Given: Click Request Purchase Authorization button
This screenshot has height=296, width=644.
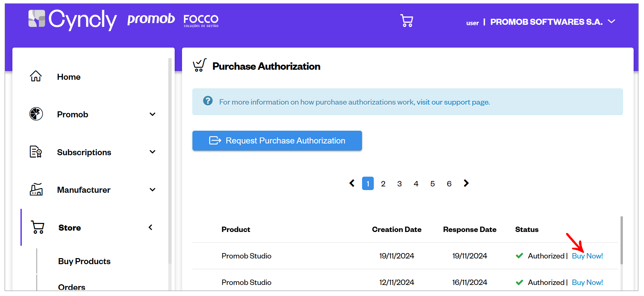Looking at the screenshot, I should pos(277,140).
